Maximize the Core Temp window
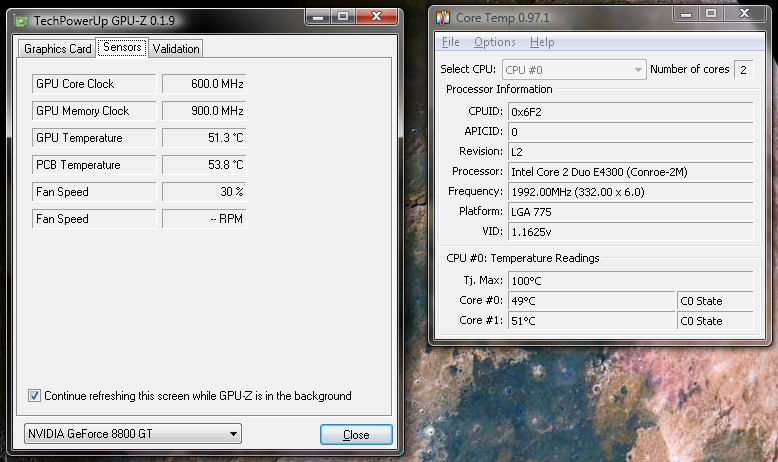 (711, 13)
